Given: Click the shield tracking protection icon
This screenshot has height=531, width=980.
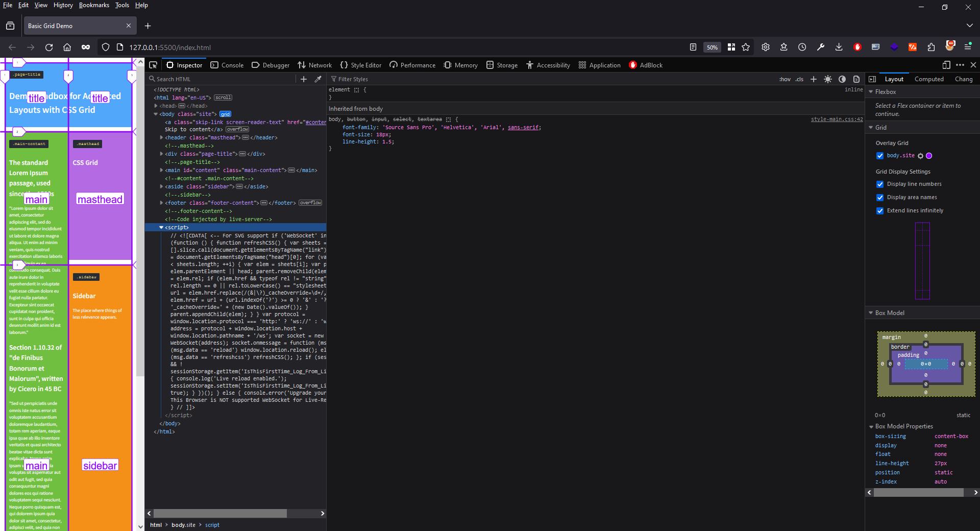Looking at the screenshot, I should pyautogui.click(x=106, y=47).
